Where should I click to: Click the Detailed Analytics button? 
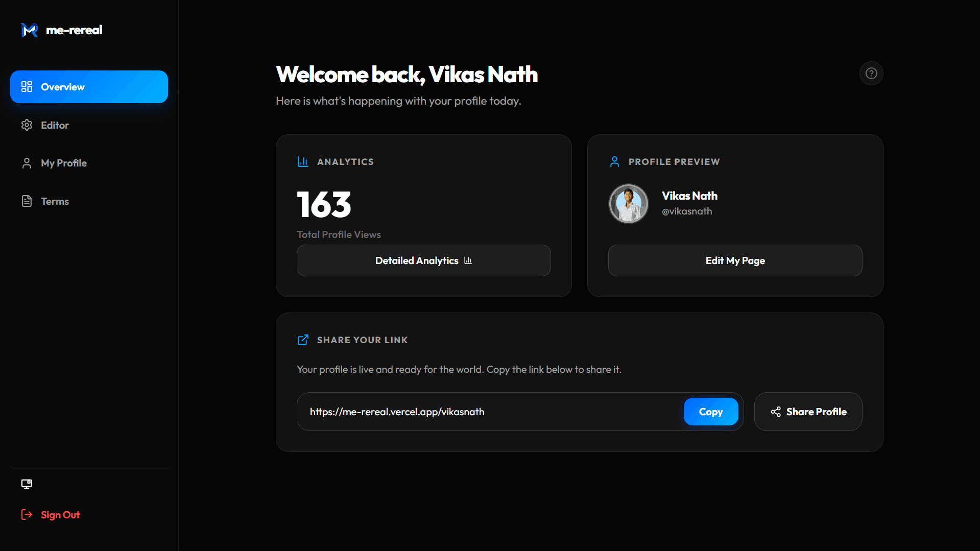pyautogui.click(x=423, y=260)
